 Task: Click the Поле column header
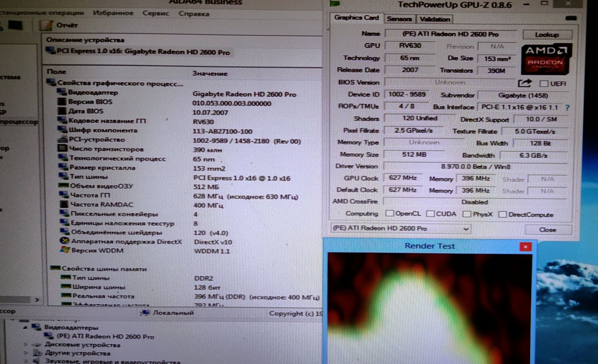(x=56, y=72)
